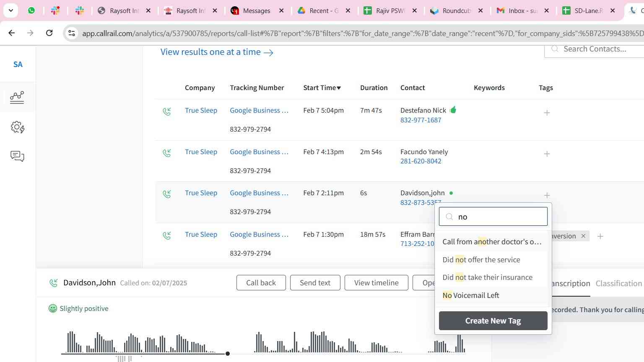This screenshot has height=362, width=644.
Task: Click Create New Tag button
Action: point(493,321)
